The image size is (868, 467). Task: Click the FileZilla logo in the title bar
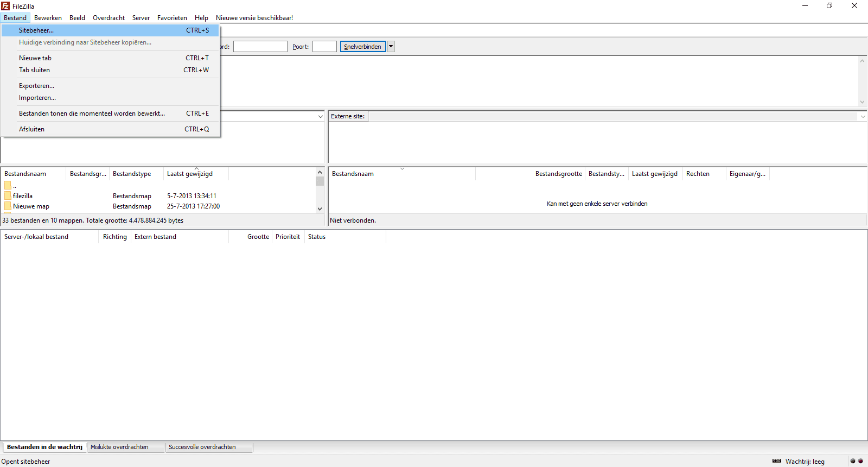tap(5, 6)
